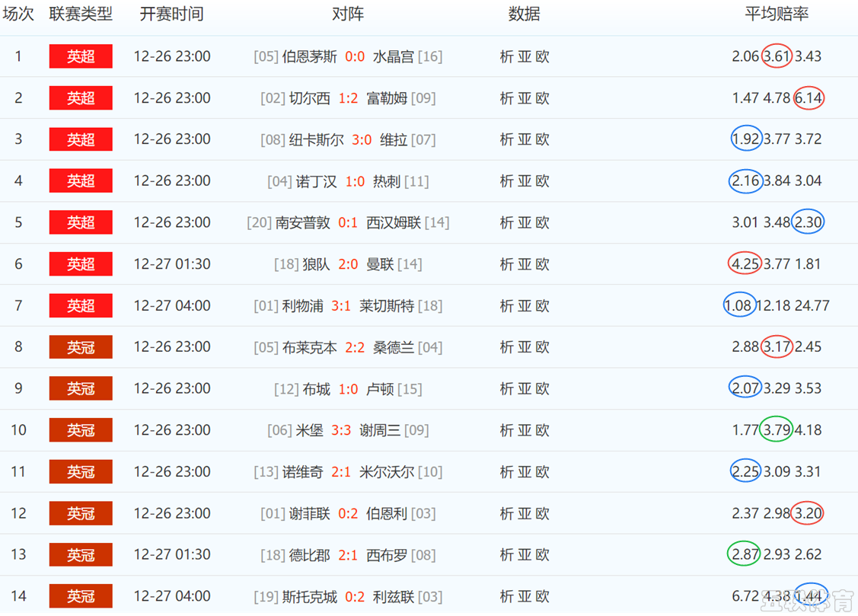The image size is (858, 616).
Task: Click the 英超 badge in match 4
Action: (81, 181)
